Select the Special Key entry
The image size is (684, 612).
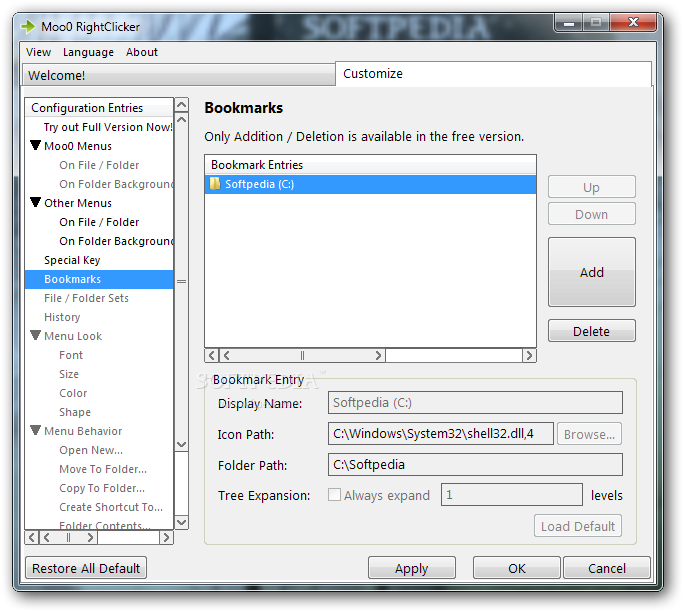point(72,260)
